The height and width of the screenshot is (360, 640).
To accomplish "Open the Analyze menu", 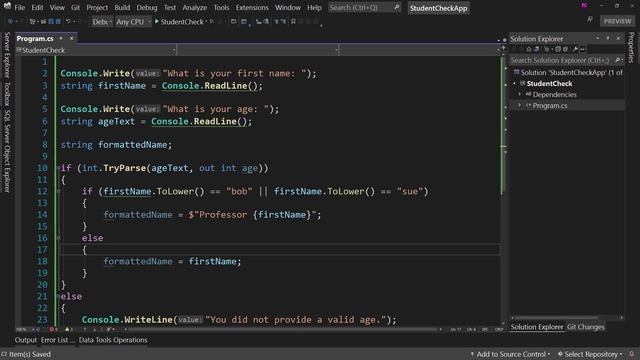I will 195,7.
